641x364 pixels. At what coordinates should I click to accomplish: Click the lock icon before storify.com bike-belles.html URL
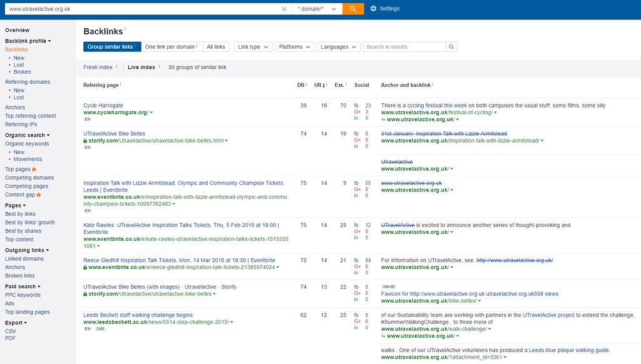click(x=85, y=141)
